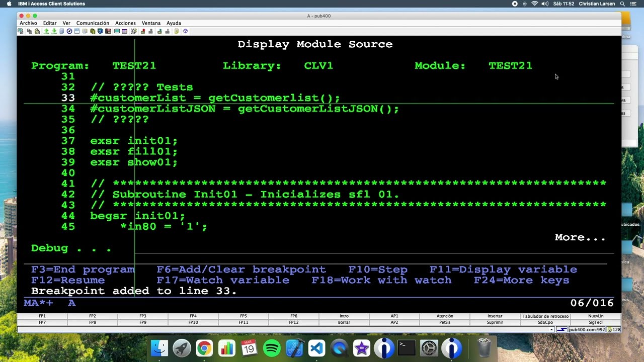Viewport: 644px width, 362px height.
Task: Open Google Chrome from the Dock
Action: point(204,348)
